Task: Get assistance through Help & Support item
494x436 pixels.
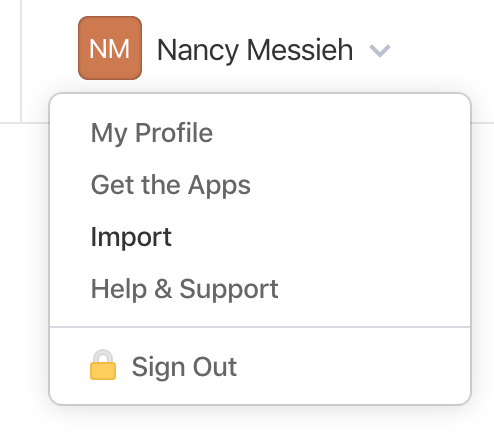Action: 184,289
